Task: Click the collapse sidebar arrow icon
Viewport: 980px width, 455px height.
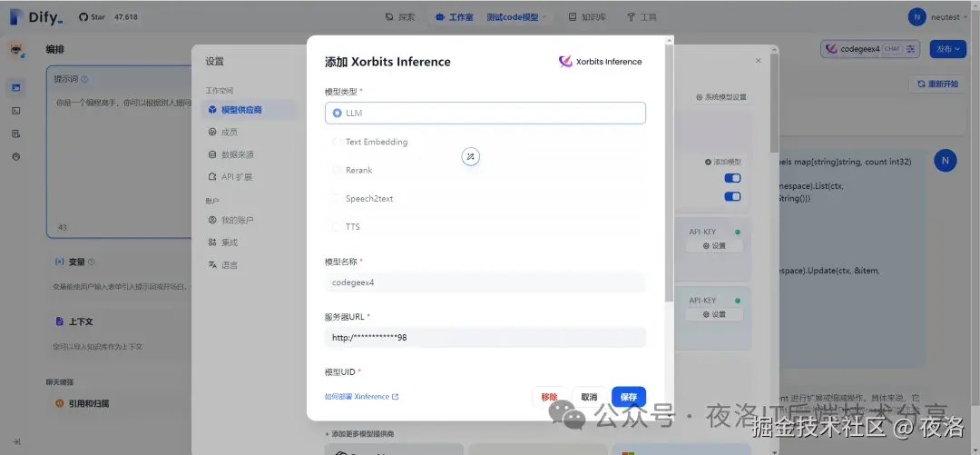Action: point(16,441)
